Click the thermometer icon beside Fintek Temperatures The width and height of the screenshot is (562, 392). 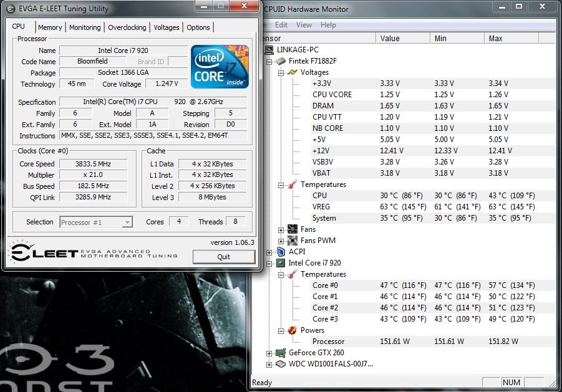[292, 184]
